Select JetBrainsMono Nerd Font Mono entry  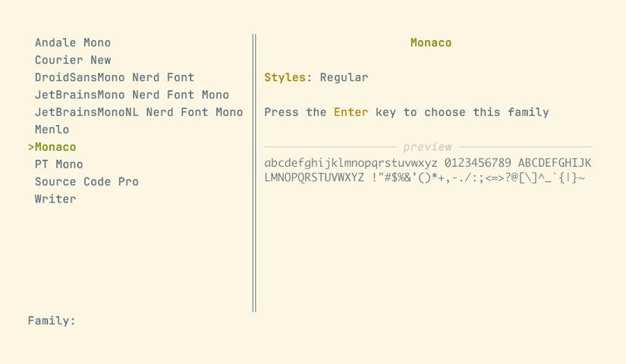point(132,96)
